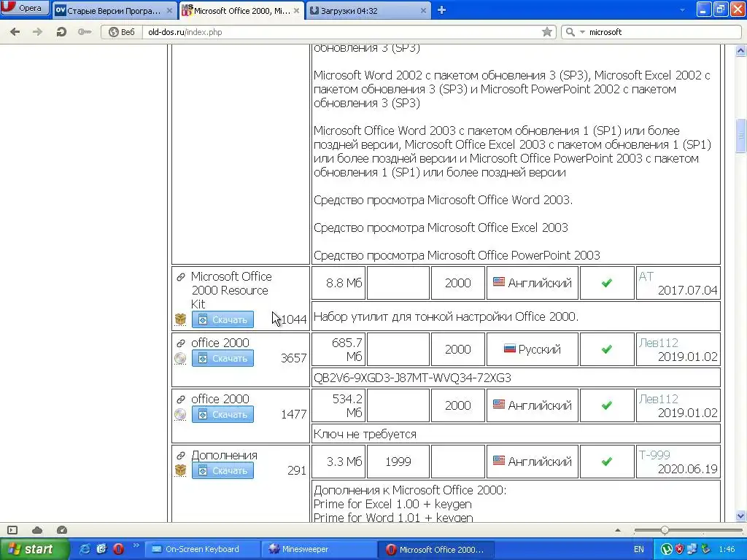This screenshot has width=747, height=560.
Task: Select serial key QB2V6-9XGD3-J87MT-WVQ34-72XG3
Action: coord(412,378)
